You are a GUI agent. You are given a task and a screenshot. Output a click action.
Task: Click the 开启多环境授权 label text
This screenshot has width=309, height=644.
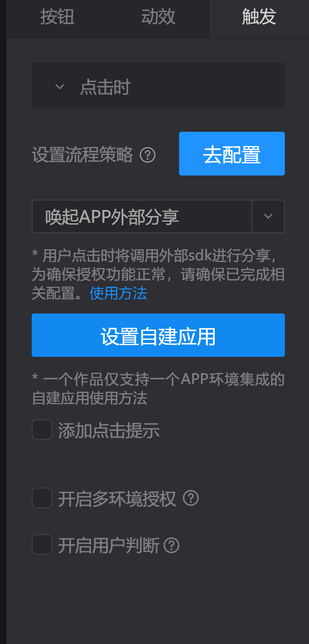point(117,499)
